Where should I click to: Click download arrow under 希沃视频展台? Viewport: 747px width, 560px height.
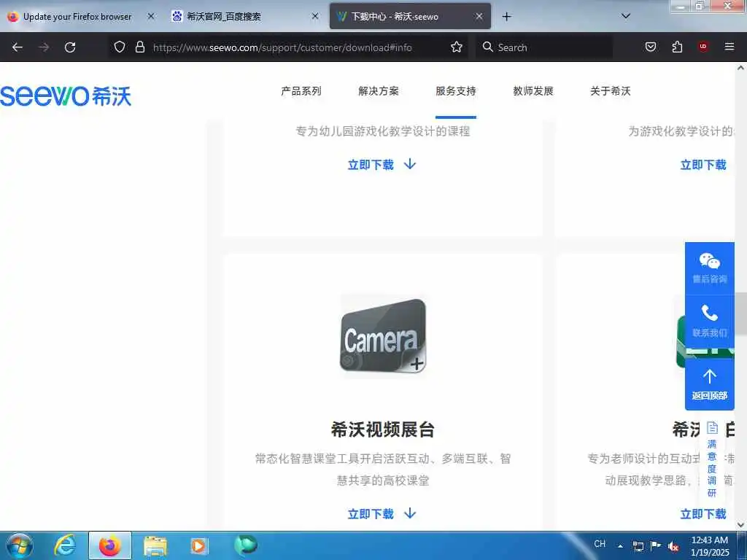[410, 513]
